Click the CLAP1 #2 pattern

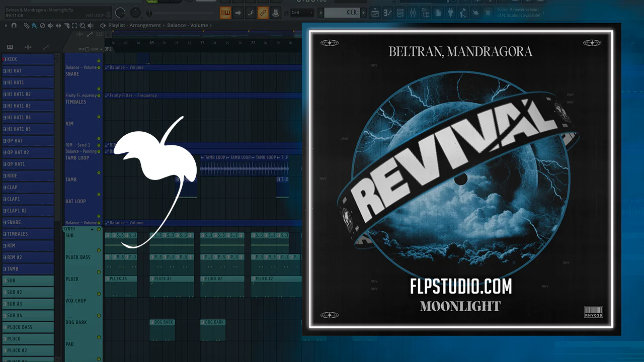coord(28,211)
